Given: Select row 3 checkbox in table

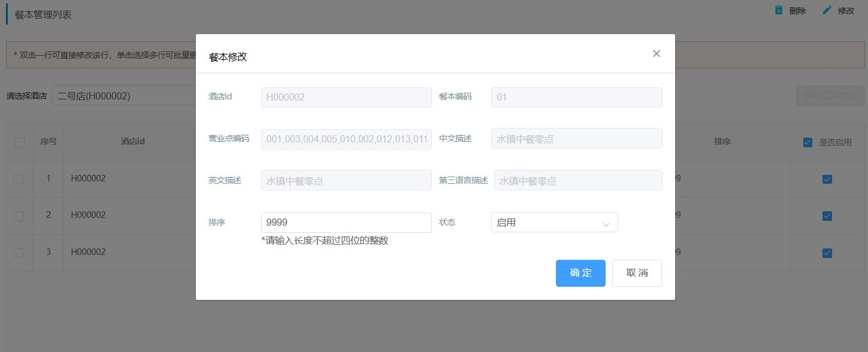Looking at the screenshot, I should (x=19, y=253).
